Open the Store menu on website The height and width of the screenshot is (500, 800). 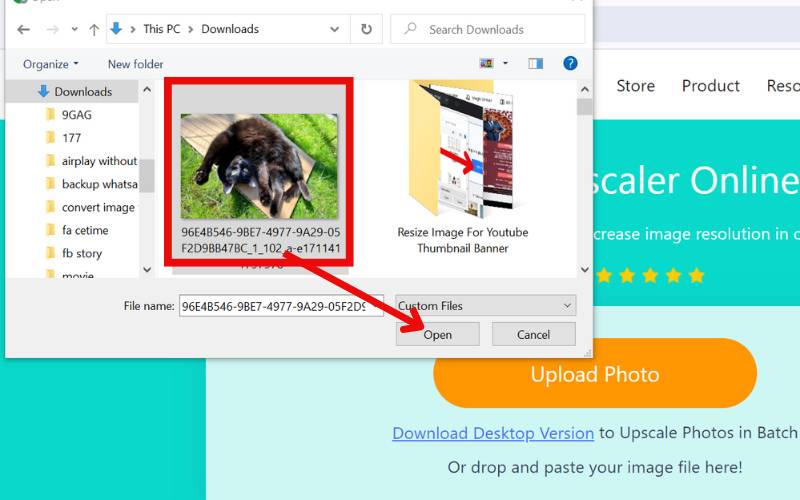coord(635,86)
